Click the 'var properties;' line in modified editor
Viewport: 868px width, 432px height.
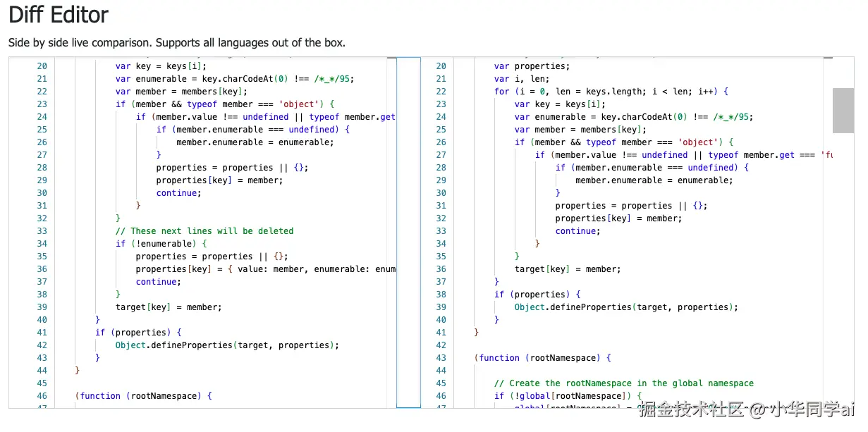pyautogui.click(x=532, y=66)
